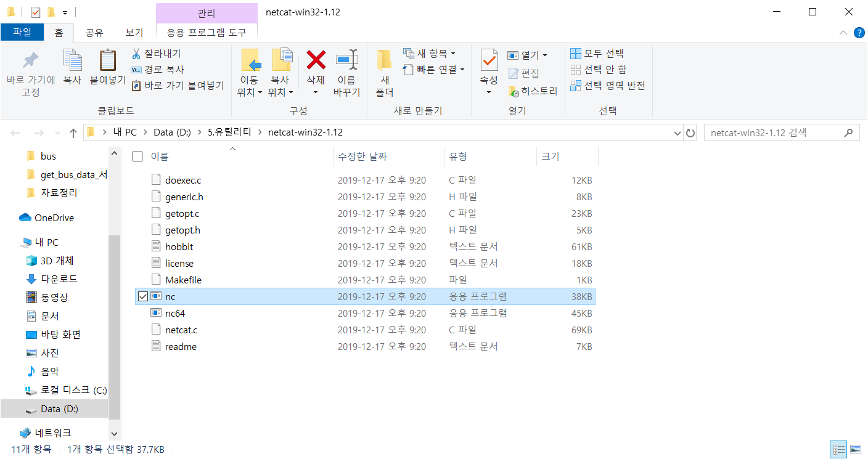
Task: Open the recent locations dropdown arrow
Action: point(57,133)
